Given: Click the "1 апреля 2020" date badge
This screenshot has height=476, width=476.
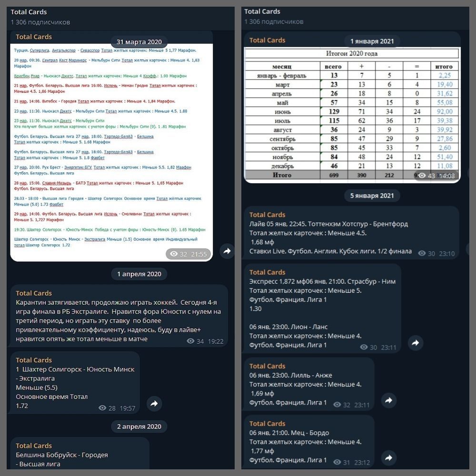Looking at the screenshot, I should (x=139, y=274).
